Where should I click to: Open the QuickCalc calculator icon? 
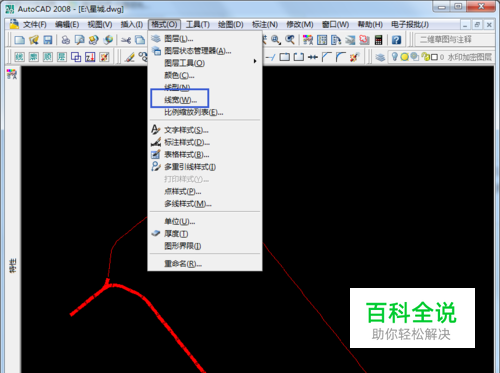coord(378,40)
